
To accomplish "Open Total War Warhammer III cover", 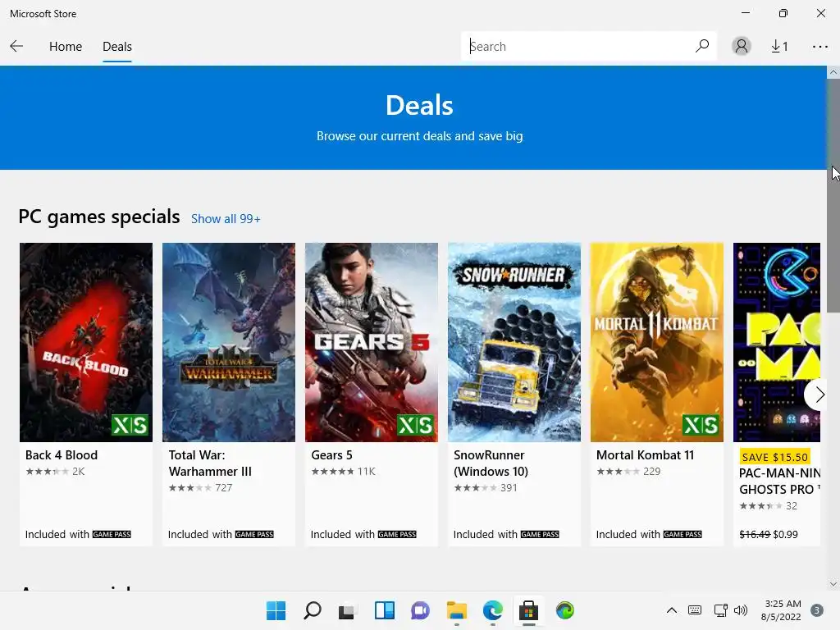I will coord(229,342).
